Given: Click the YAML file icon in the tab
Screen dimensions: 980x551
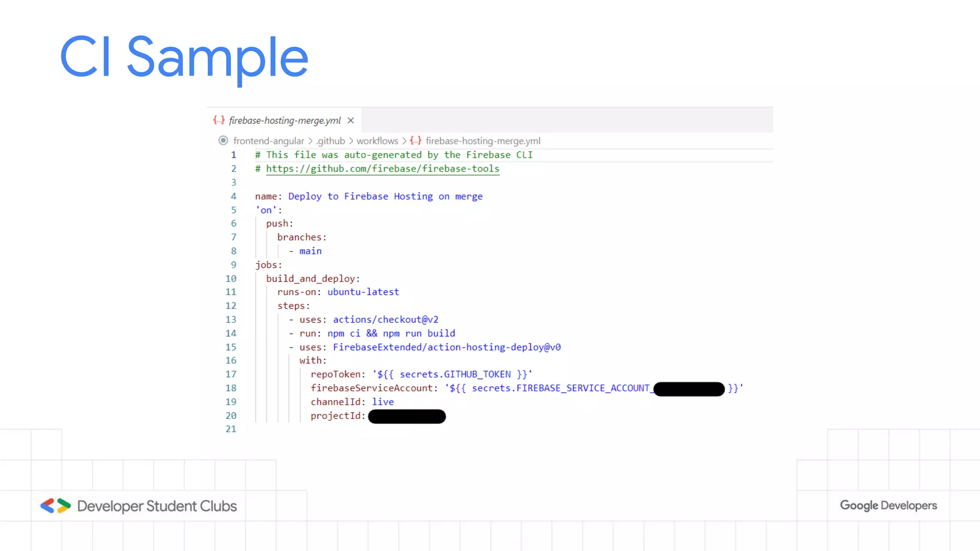Looking at the screenshot, I should 219,120.
